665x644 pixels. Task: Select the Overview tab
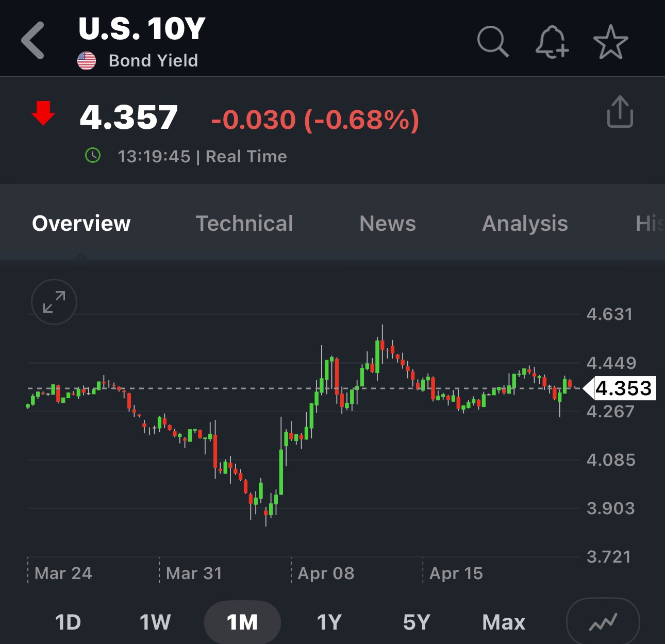pyautogui.click(x=81, y=224)
